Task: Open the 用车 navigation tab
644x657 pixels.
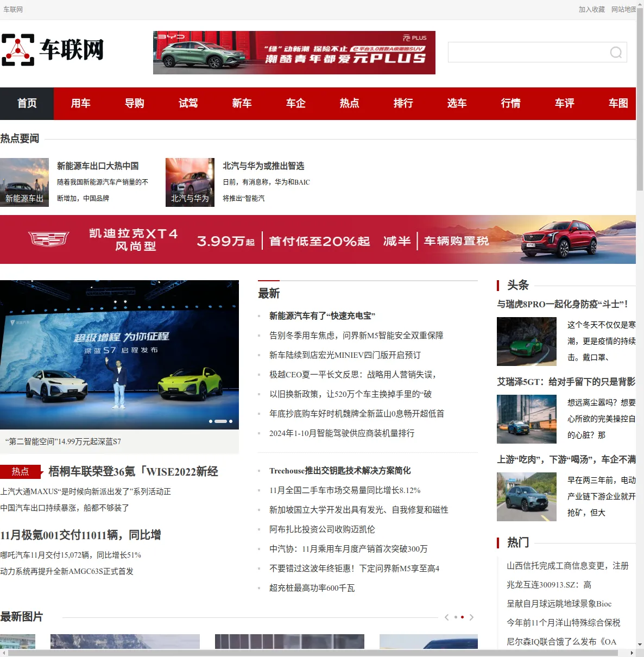Action: click(80, 103)
